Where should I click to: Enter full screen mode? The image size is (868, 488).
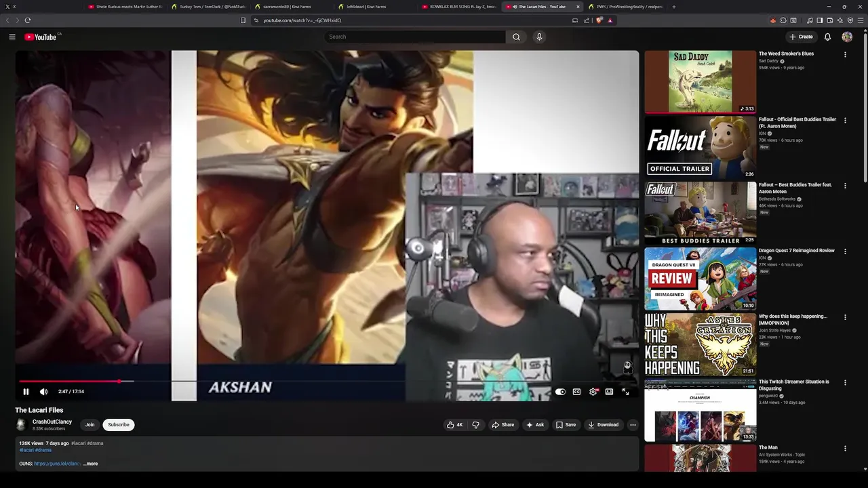[x=625, y=392]
